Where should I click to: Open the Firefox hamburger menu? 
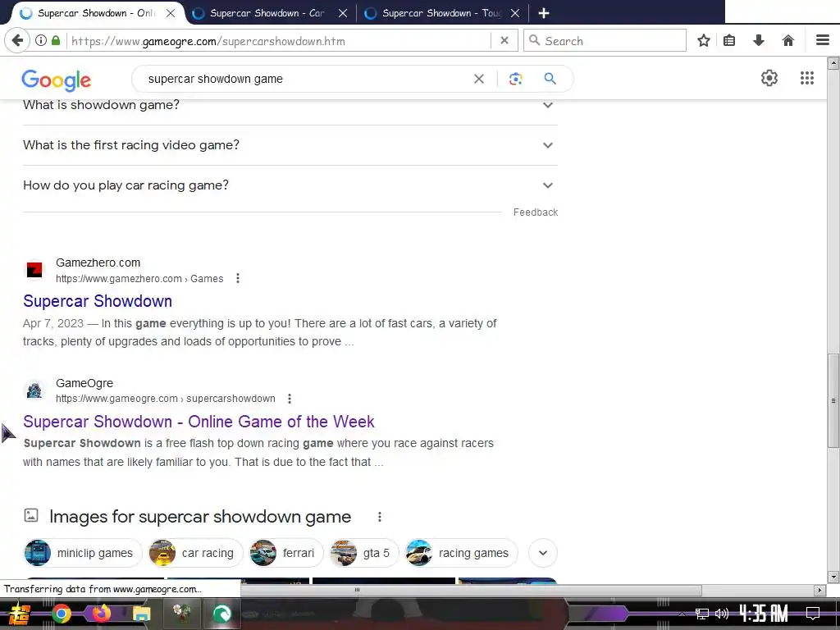tap(823, 41)
